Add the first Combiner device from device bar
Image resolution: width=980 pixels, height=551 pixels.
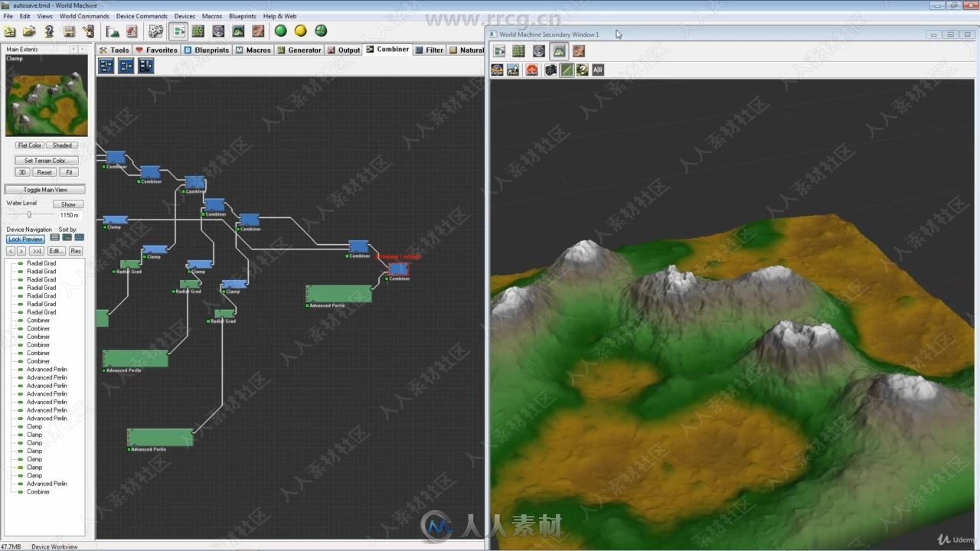(106, 66)
